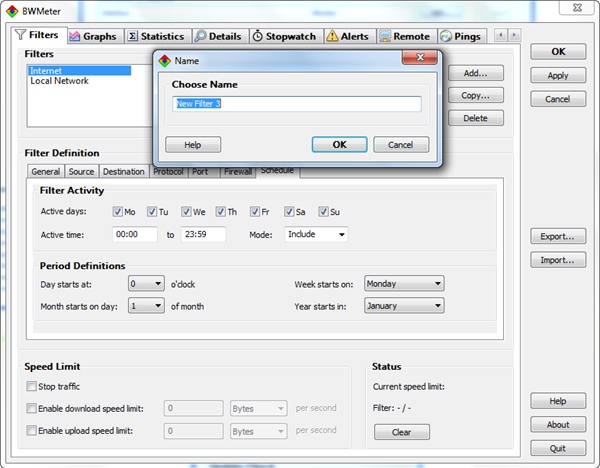Click the Pings tab icon
Image resolution: width=600 pixels, height=468 pixels.
(445, 36)
